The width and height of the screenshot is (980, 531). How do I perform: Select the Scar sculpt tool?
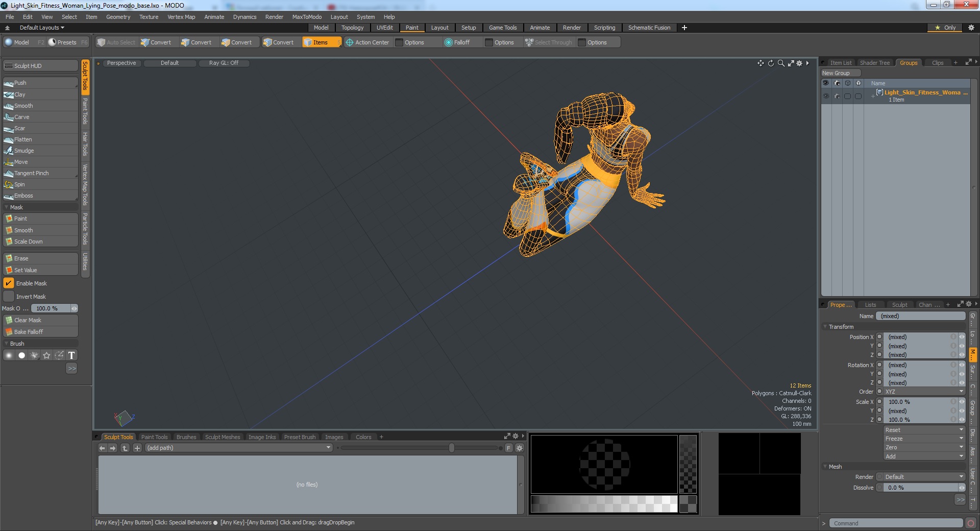40,128
